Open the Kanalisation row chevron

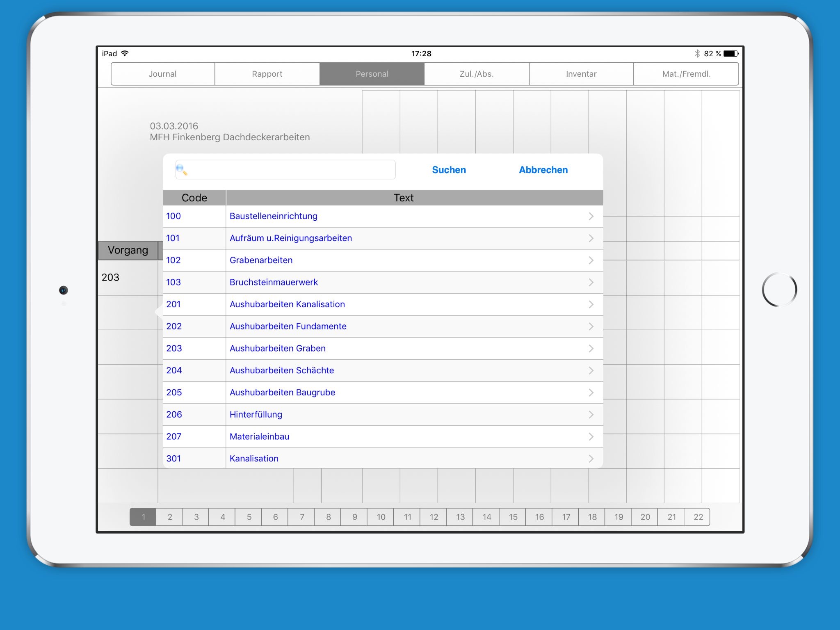[591, 459]
